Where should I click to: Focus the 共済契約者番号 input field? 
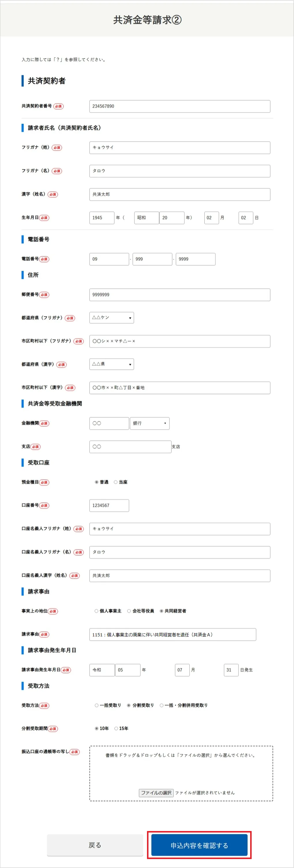[x=180, y=106]
